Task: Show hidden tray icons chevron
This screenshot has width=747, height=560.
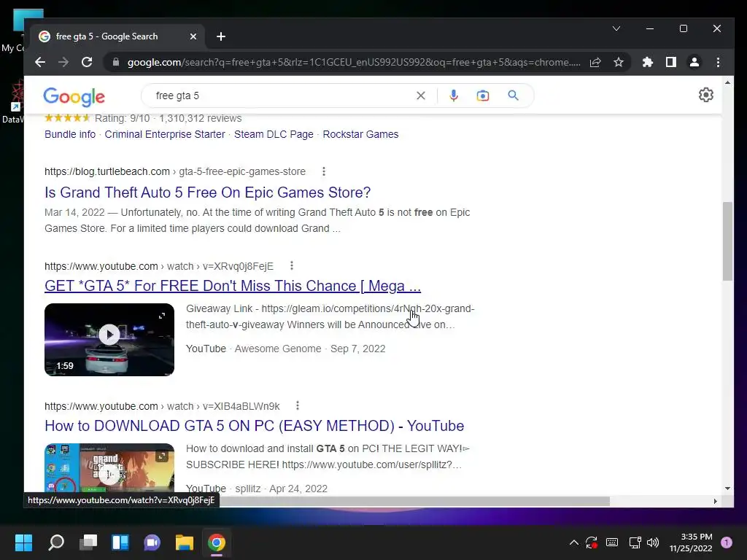Action: (x=574, y=542)
